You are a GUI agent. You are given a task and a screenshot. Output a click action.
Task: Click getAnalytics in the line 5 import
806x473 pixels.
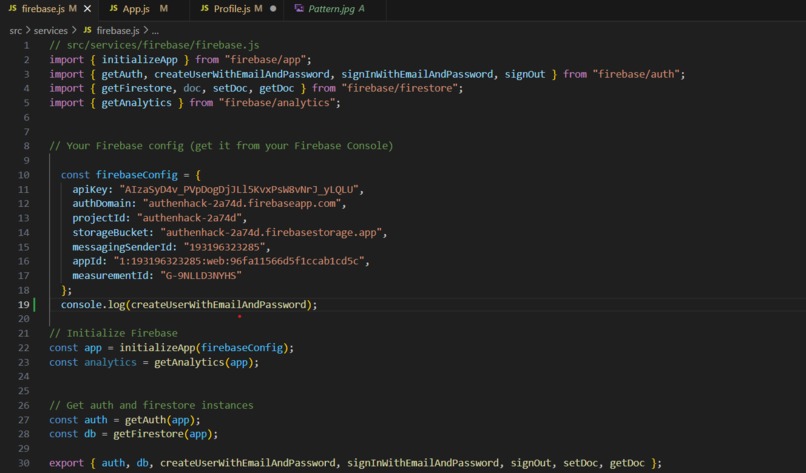pyautogui.click(x=137, y=103)
